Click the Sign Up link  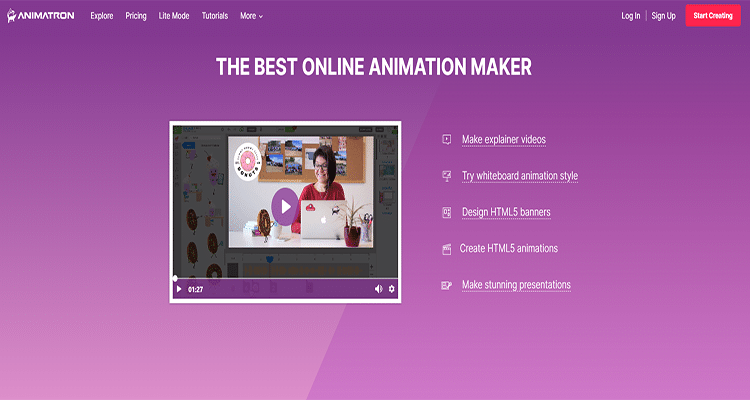[x=663, y=16]
